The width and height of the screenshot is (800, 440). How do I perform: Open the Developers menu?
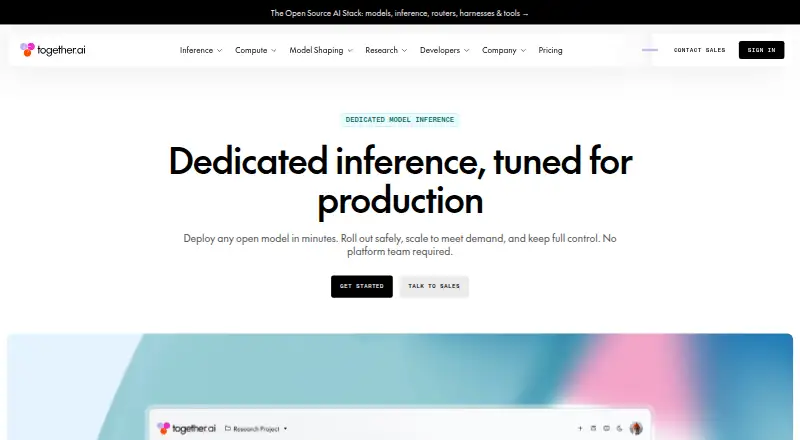tap(440, 50)
